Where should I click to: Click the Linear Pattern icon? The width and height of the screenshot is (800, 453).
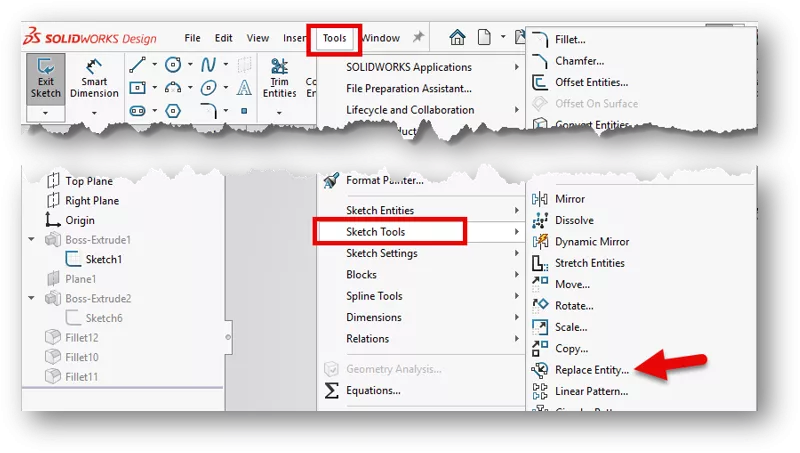540,391
